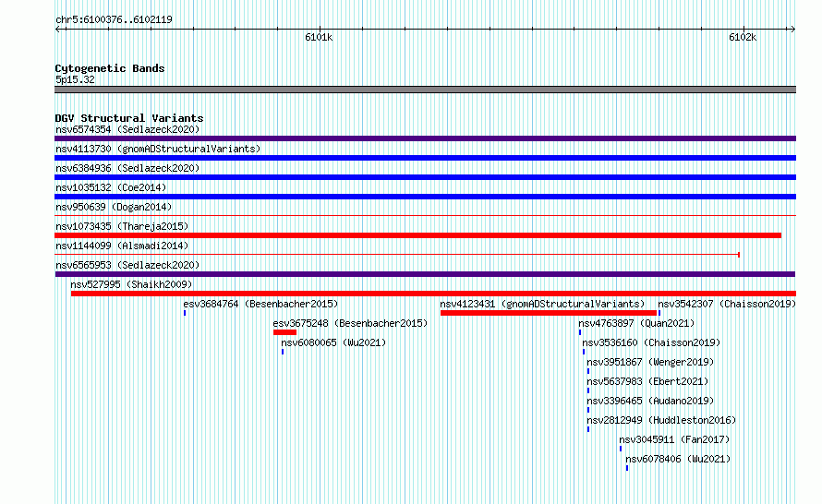Click the blue marker under nsv3045911
The height and width of the screenshot is (504, 822).
point(621,449)
